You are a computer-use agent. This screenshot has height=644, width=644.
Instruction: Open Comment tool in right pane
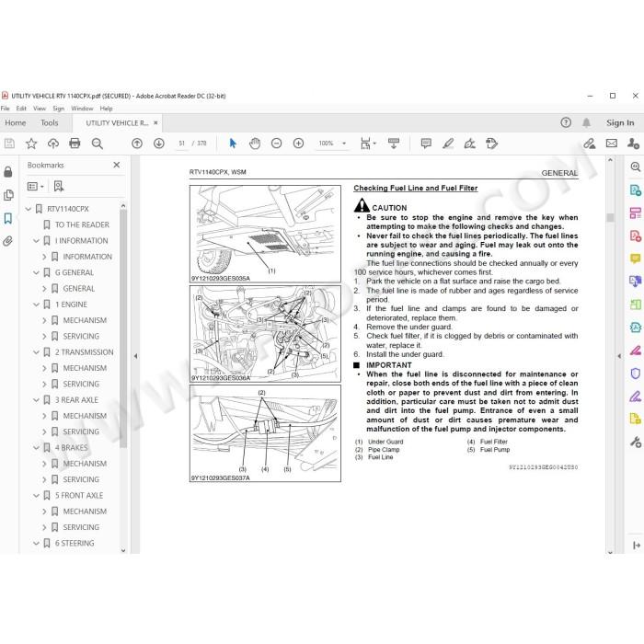pos(636,259)
